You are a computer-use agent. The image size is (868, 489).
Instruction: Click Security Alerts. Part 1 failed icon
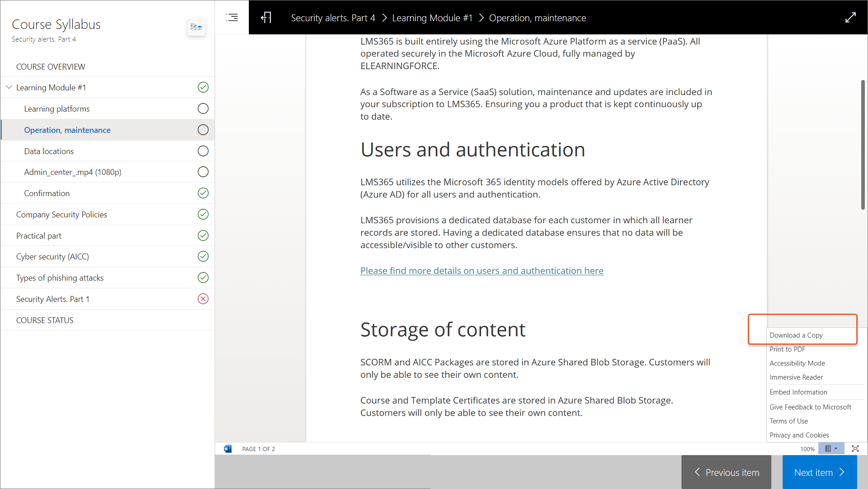(x=203, y=299)
